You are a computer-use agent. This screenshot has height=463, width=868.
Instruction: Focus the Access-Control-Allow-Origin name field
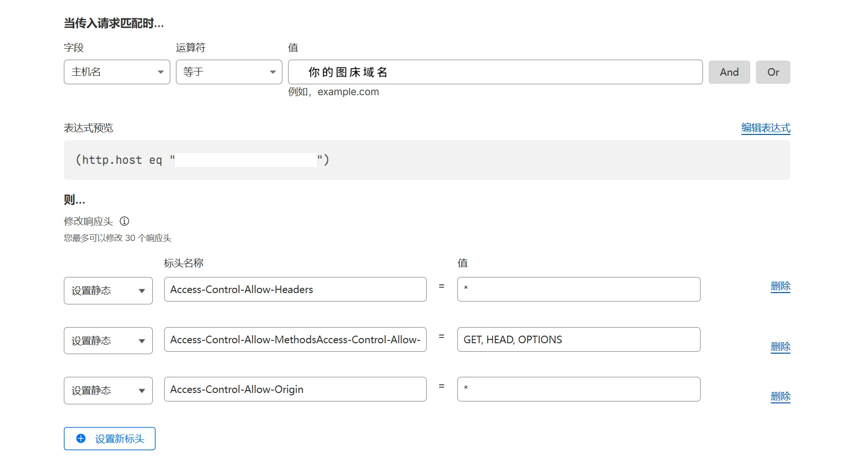[295, 389]
